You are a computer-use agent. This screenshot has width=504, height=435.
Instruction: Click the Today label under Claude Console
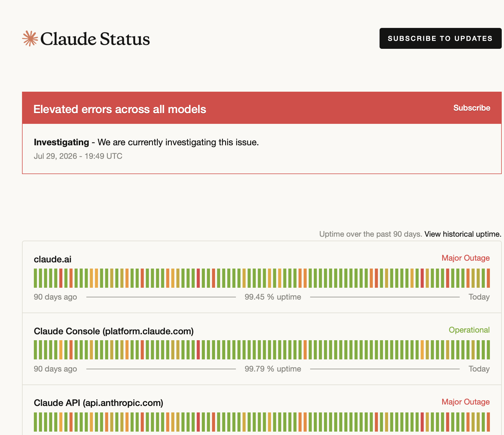pos(479,369)
